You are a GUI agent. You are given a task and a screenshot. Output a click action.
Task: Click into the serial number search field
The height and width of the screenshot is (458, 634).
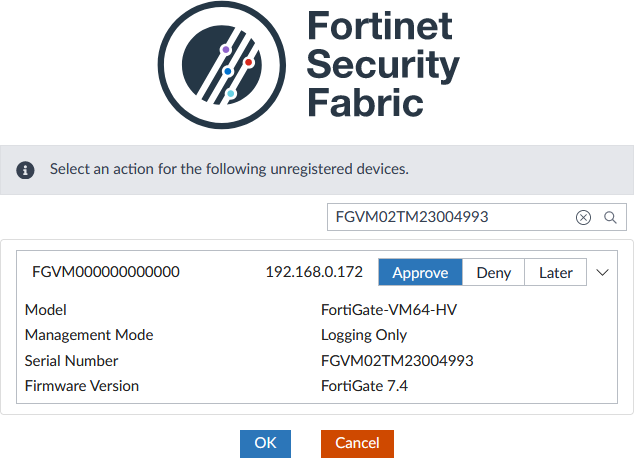click(x=450, y=217)
